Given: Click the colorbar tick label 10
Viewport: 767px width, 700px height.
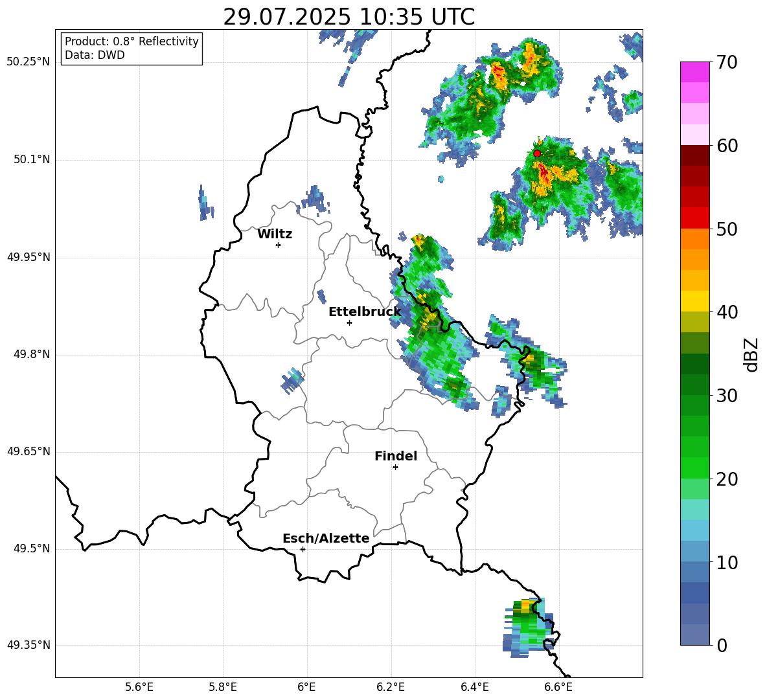Looking at the screenshot, I should tap(727, 562).
